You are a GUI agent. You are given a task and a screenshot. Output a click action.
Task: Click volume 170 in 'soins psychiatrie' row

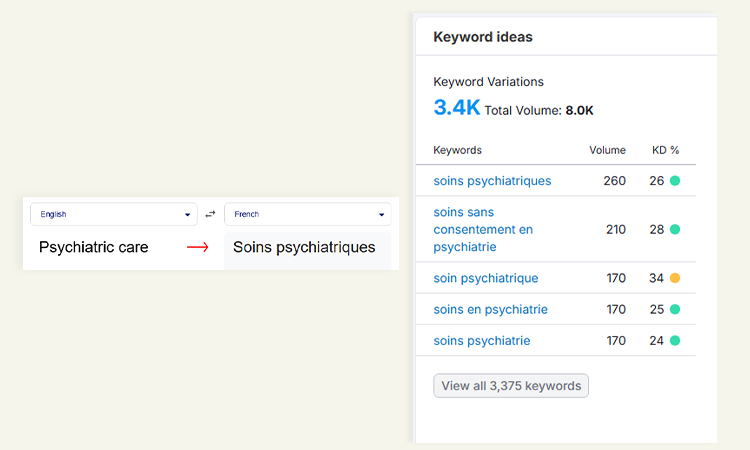click(616, 340)
